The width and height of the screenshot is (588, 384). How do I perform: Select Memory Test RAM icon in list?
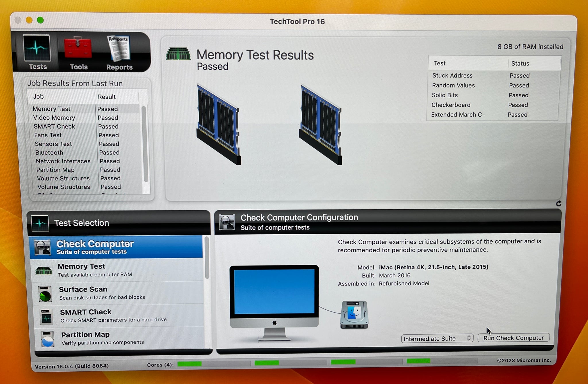point(44,270)
